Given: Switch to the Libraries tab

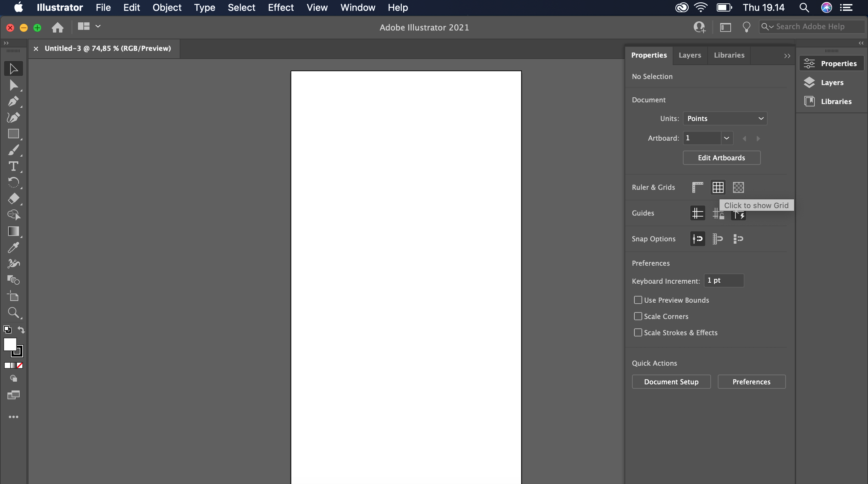Looking at the screenshot, I should pyautogui.click(x=729, y=55).
